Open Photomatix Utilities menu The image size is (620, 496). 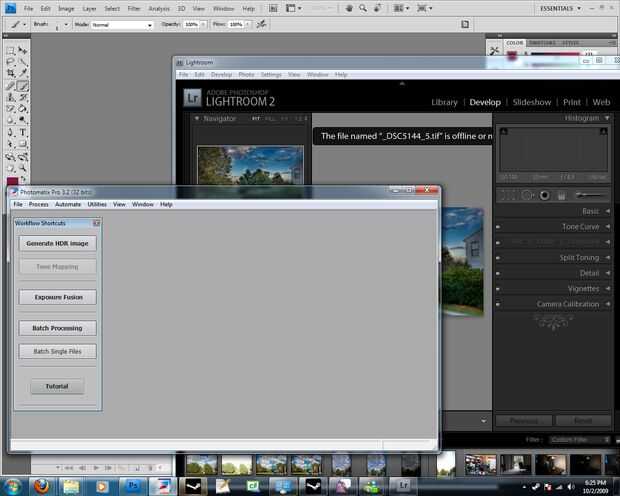97,204
